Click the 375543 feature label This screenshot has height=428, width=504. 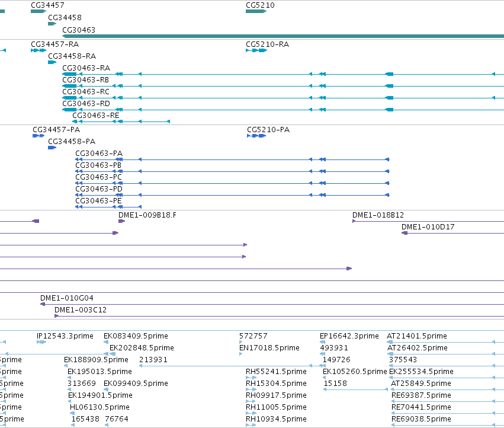pyautogui.click(x=403, y=360)
